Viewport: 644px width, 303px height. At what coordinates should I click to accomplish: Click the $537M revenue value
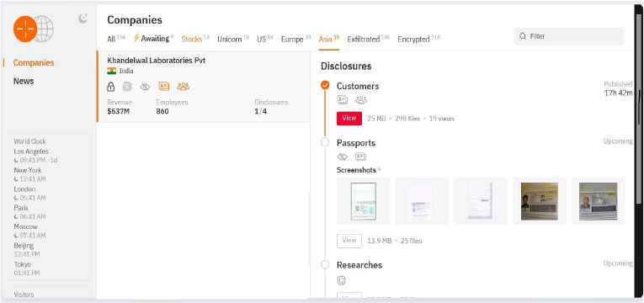119,111
